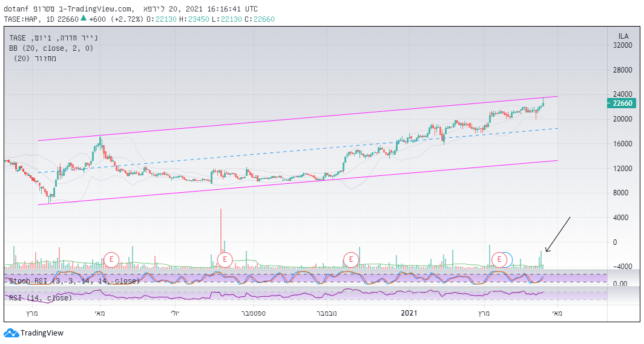Image resolution: width=644 pixels, height=344 pixels.
Task: Click the יולי label on the time axis
Action: (175, 313)
